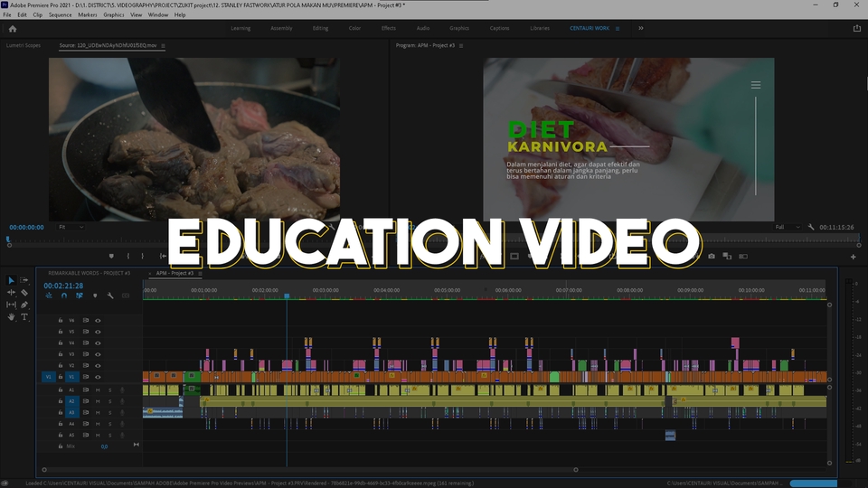This screenshot has width=868, height=488.
Task: Open Source monitor zoom Fit dropdown
Action: tap(71, 228)
